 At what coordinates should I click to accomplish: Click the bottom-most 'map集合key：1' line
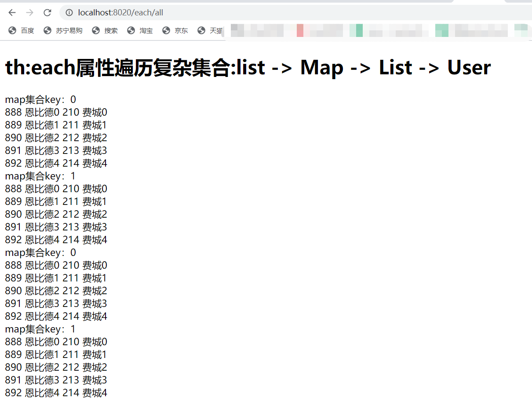tap(40, 329)
